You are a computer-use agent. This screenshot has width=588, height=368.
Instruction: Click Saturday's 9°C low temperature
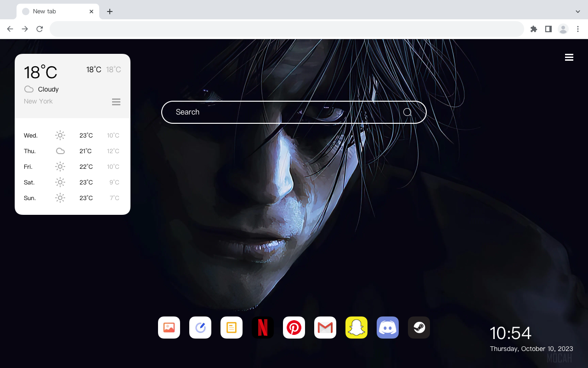coord(114,183)
